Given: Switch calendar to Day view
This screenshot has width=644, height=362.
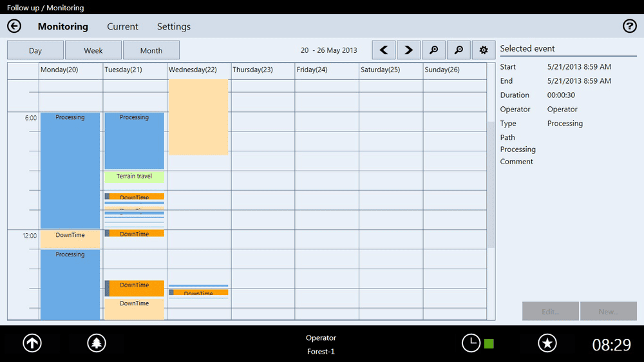Looking at the screenshot, I should click(x=35, y=50).
